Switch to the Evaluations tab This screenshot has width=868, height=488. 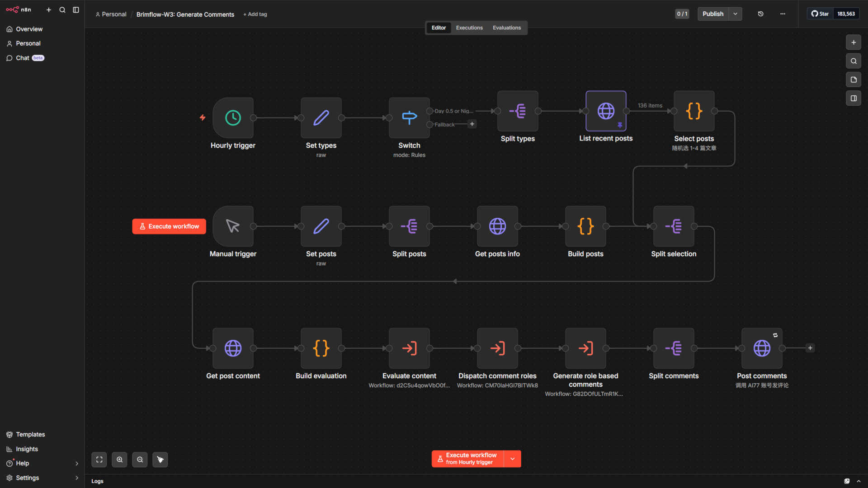point(506,28)
